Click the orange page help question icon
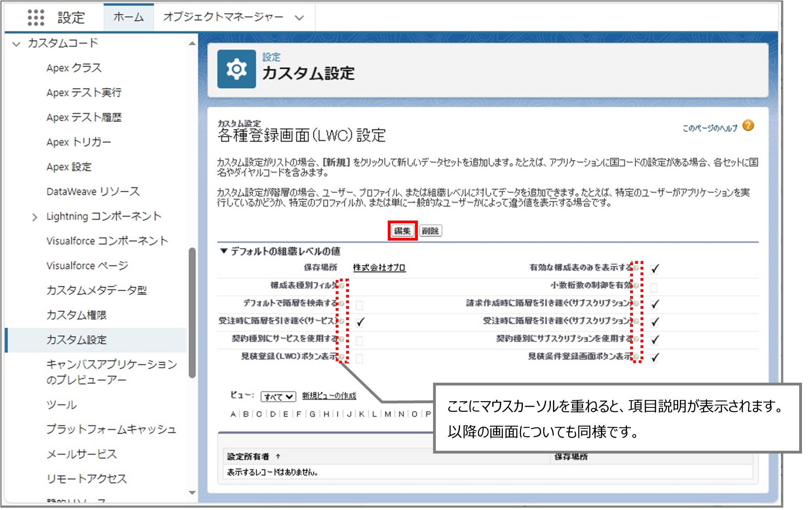This screenshot has height=510, width=812. [x=748, y=126]
